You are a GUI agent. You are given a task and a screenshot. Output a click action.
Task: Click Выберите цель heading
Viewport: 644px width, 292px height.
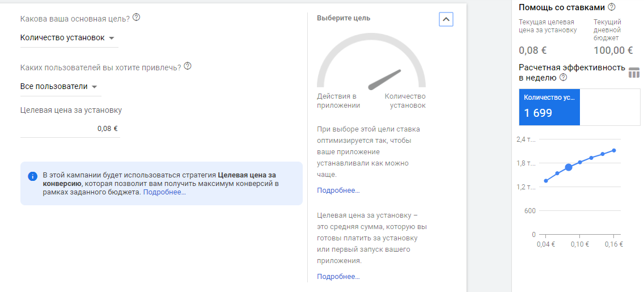tap(344, 18)
